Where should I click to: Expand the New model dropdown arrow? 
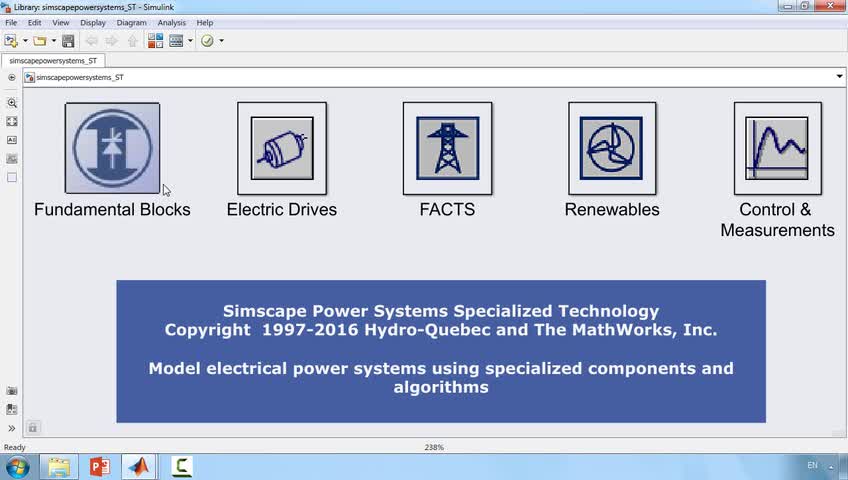pyautogui.click(x=25, y=41)
